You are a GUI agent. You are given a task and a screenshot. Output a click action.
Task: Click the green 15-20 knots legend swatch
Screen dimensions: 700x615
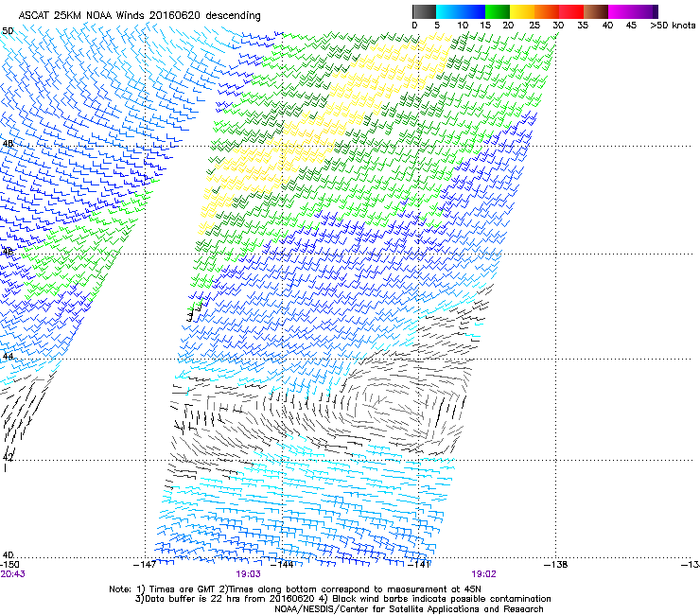click(x=498, y=11)
